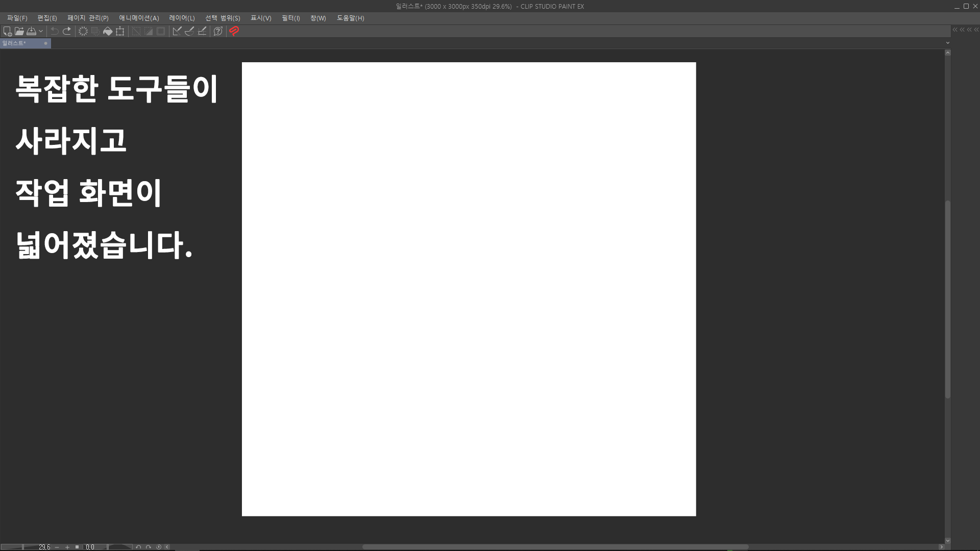
Task: Click the horizontal canvas scrollbar
Action: point(555,547)
